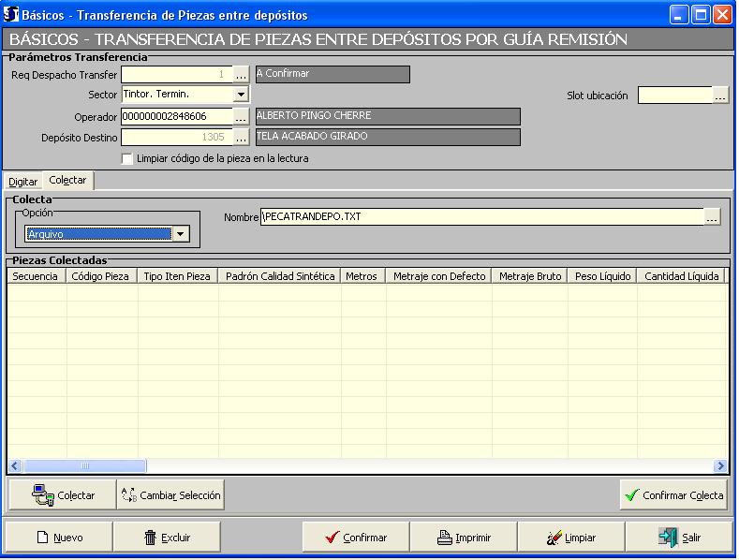Click into the Operador code field

tap(176, 116)
